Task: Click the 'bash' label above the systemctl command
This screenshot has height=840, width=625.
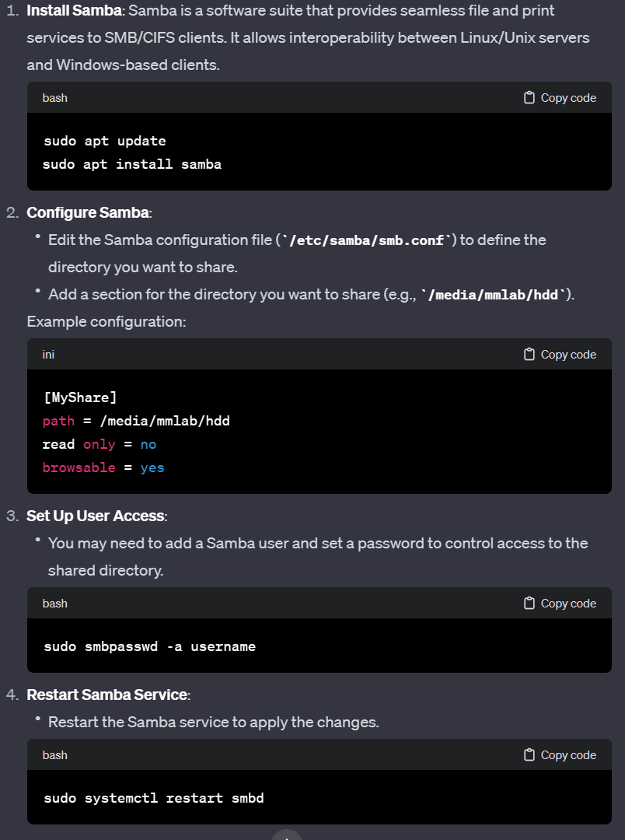Action: [54, 755]
